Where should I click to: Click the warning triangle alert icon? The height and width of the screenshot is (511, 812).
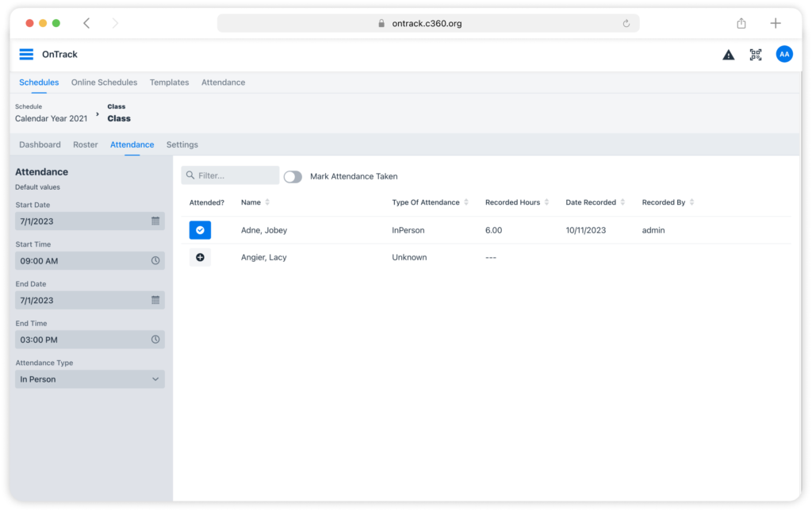(728, 55)
